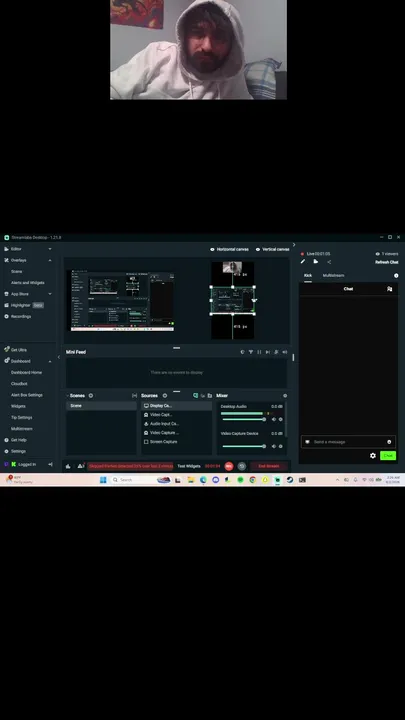Screen dimensions: 405x720
Task: Click the Test Widgets button
Action: [x=189, y=466]
